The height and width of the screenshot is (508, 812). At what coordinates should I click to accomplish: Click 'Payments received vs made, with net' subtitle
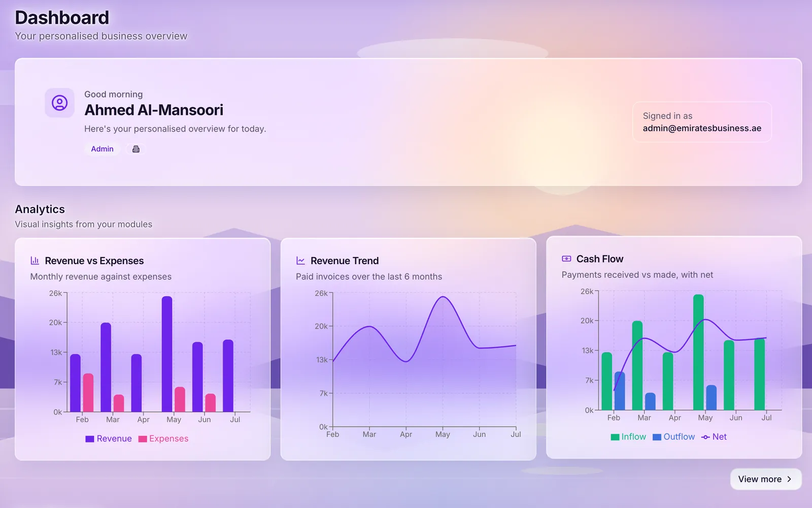click(637, 275)
